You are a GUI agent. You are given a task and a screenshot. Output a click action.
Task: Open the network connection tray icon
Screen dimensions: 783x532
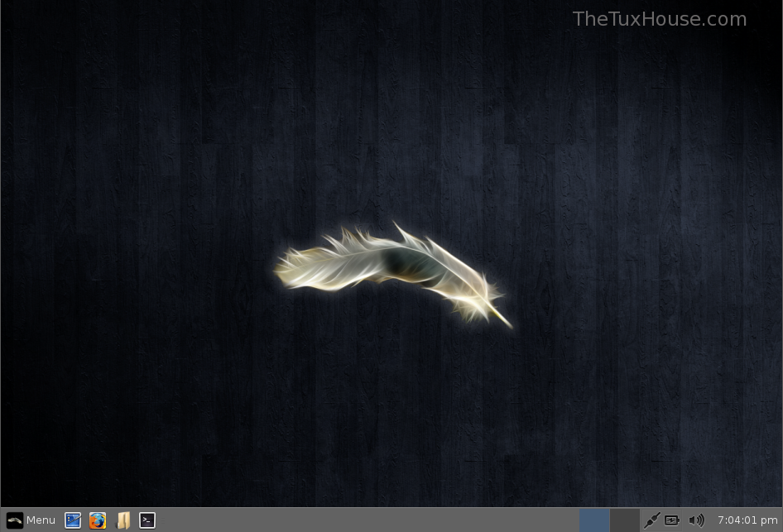[651, 520]
